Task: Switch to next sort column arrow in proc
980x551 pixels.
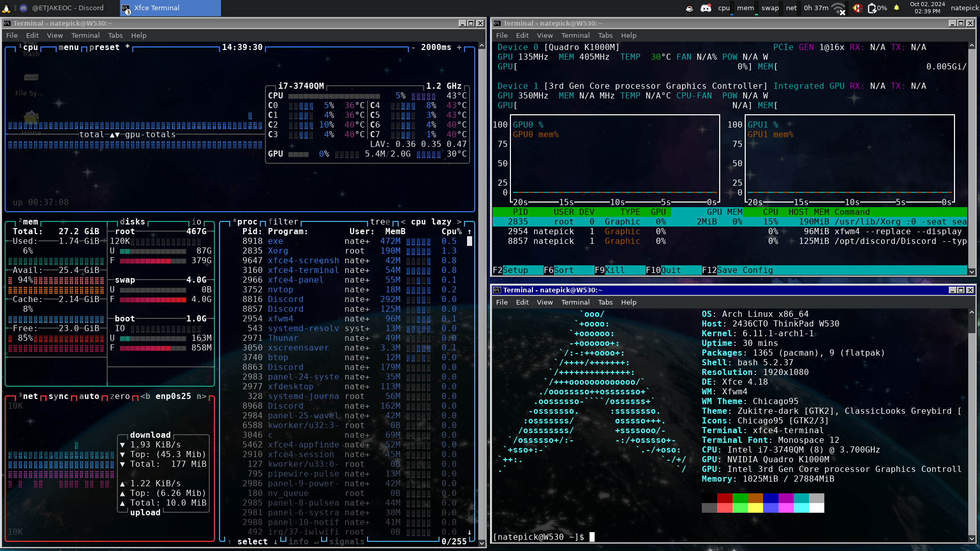Action: click(459, 222)
